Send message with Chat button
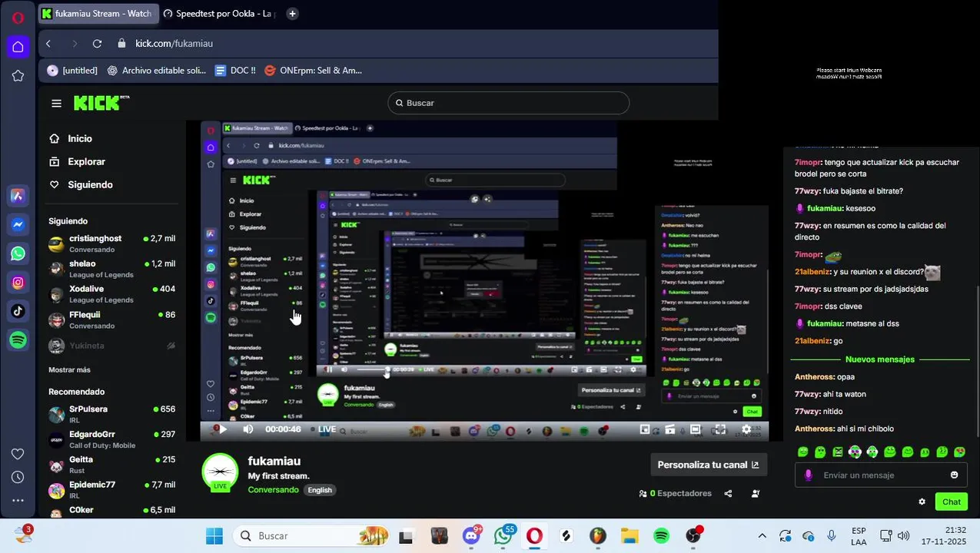The height and width of the screenshot is (553, 980). point(952,502)
